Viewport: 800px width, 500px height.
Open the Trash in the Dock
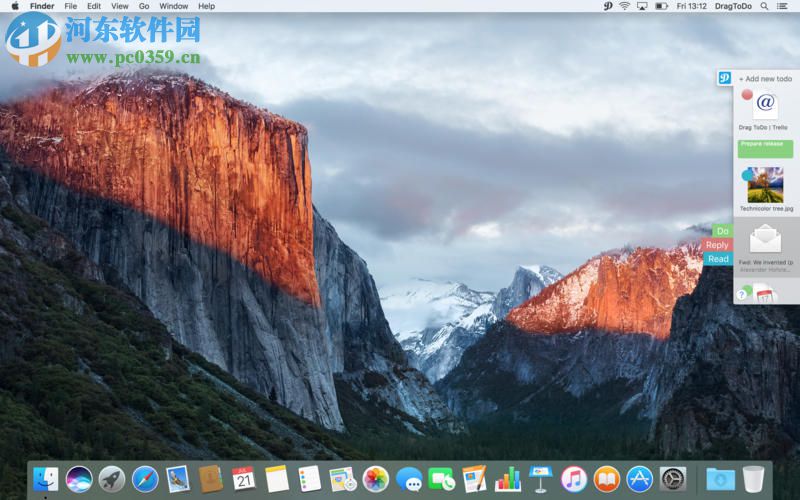[754, 479]
